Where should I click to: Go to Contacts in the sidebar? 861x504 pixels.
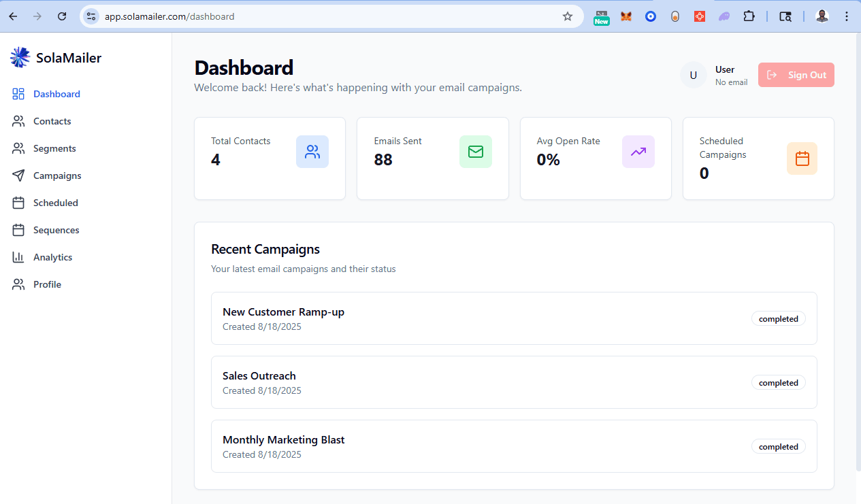coord(52,121)
